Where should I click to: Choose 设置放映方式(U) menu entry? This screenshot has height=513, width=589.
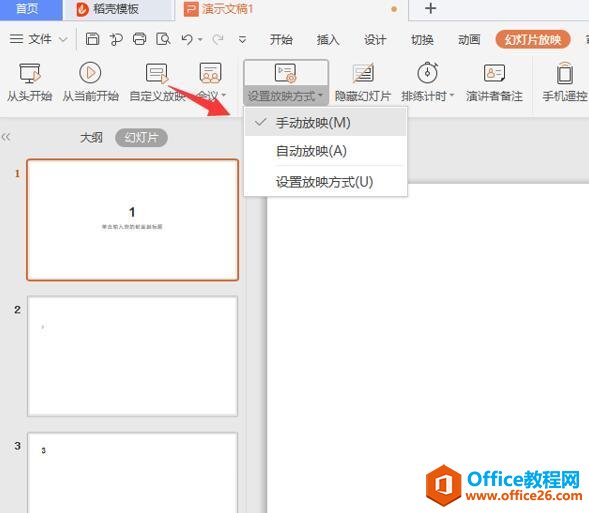pyautogui.click(x=325, y=182)
